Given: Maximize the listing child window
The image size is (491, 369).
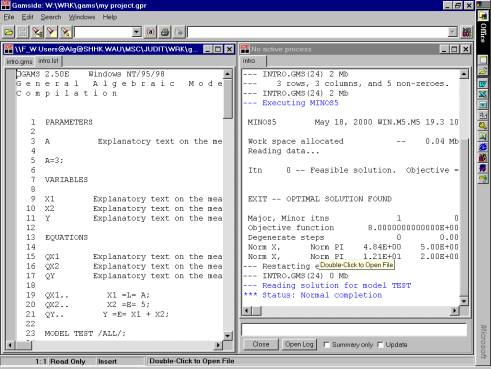Looking at the screenshot, I should pos(218,49).
